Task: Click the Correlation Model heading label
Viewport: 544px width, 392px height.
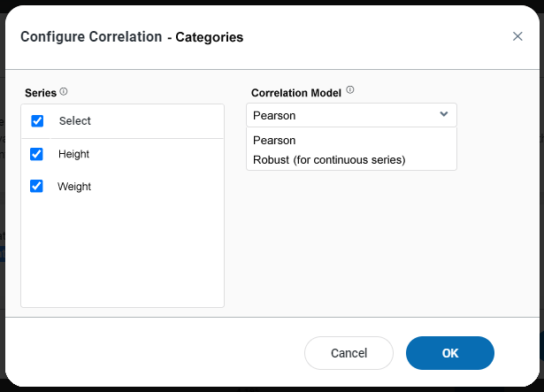Action: [x=296, y=92]
